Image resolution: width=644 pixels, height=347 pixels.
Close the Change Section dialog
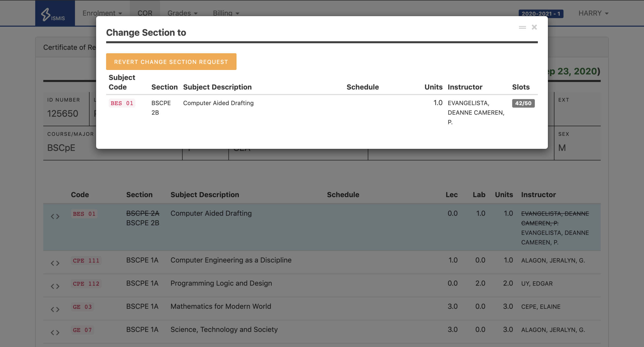click(x=534, y=27)
